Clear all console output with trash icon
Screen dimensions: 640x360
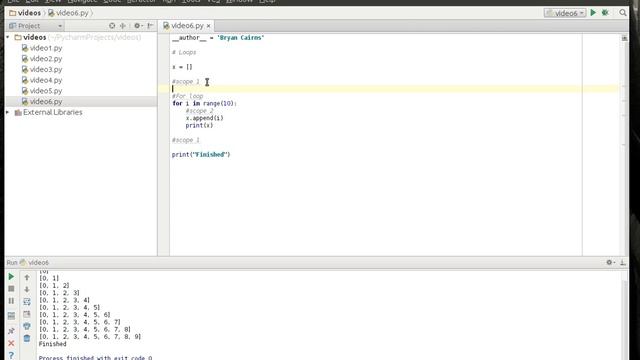coord(27,338)
